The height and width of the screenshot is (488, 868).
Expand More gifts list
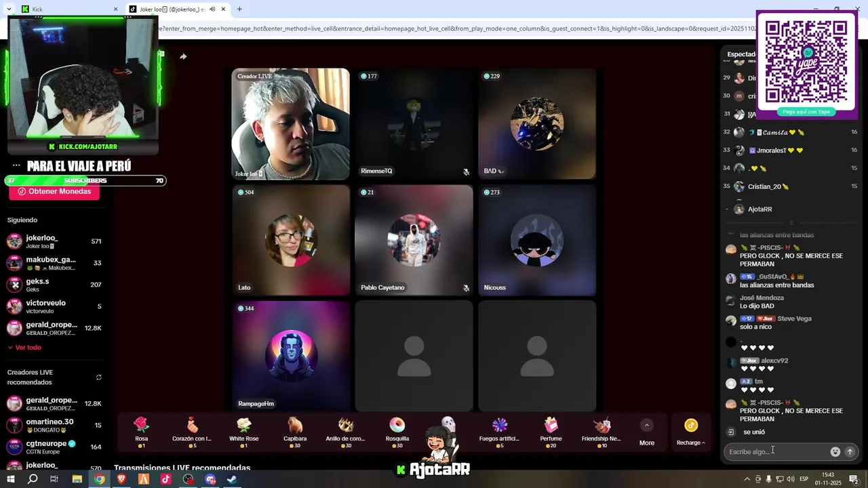click(647, 432)
